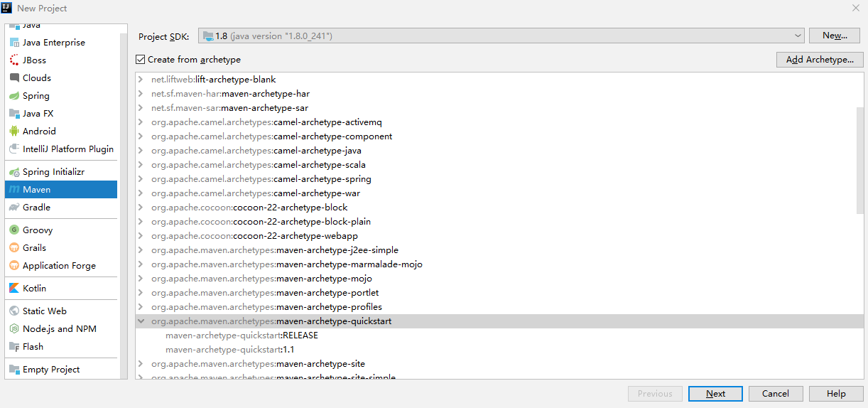Image resolution: width=868 pixels, height=408 pixels.
Task: Select the Java Enterprise icon in sidebar
Action: click(x=14, y=43)
